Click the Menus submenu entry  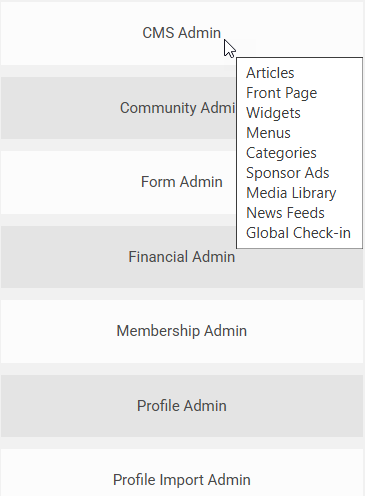pyautogui.click(x=268, y=133)
